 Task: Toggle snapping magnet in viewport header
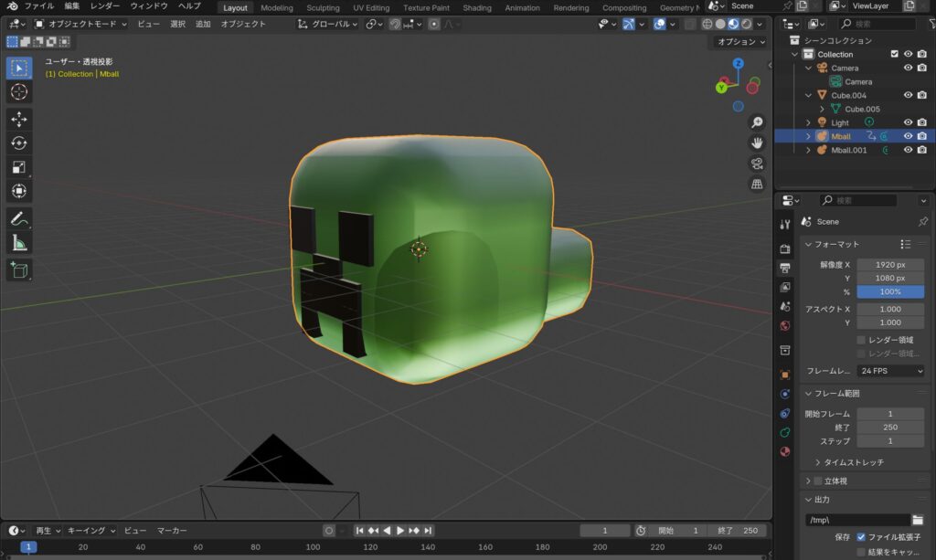point(395,24)
